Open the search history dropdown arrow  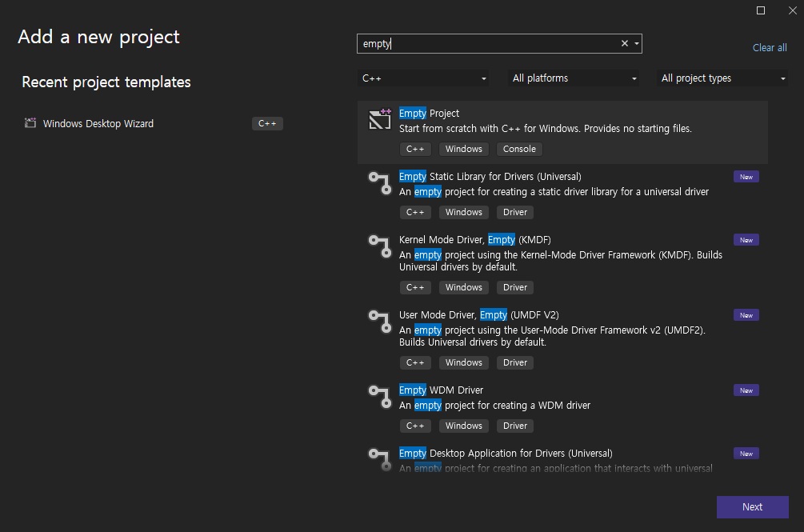pyautogui.click(x=637, y=44)
